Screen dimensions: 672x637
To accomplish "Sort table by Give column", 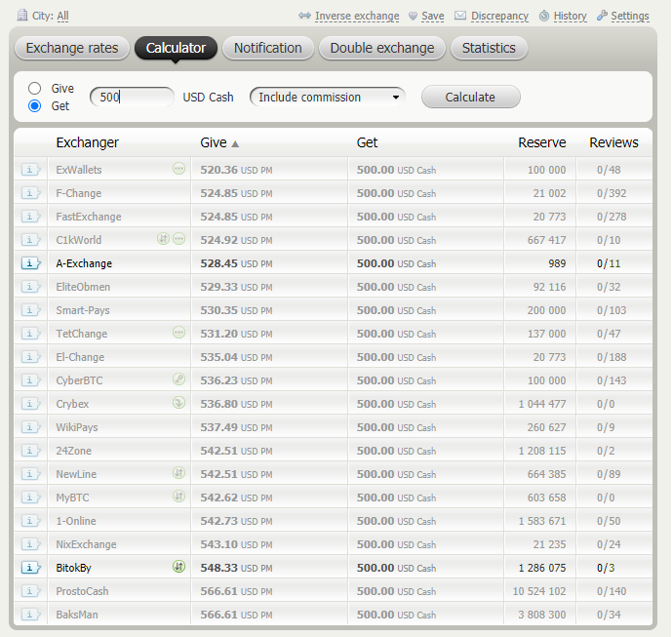I will point(219,142).
